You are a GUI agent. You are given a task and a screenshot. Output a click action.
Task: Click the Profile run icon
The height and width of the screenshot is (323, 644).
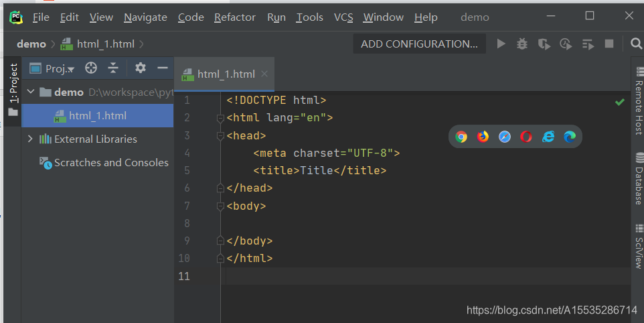click(566, 44)
